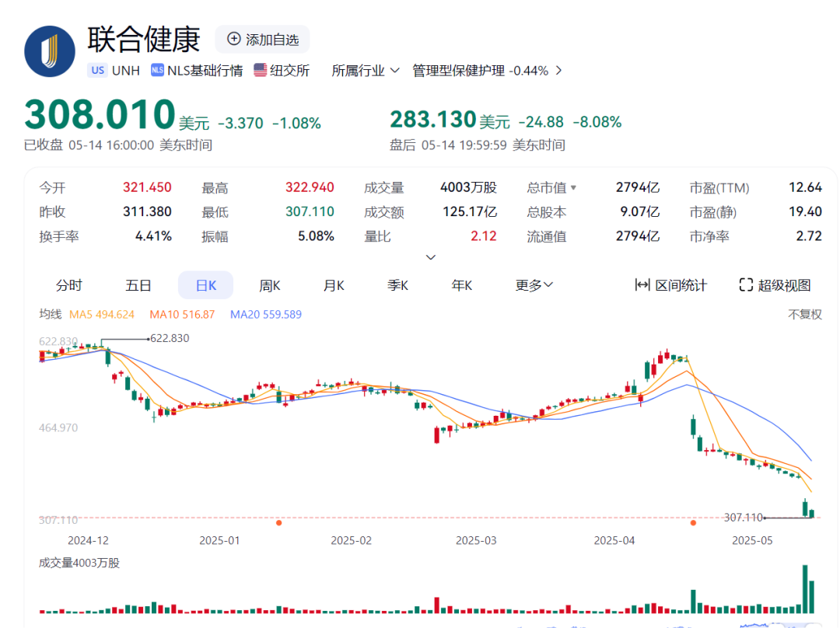The height and width of the screenshot is (628, 840).
Task: Click the 成交额 value 125.17亿
Action: pyautogui.click(x=470, y=212)
